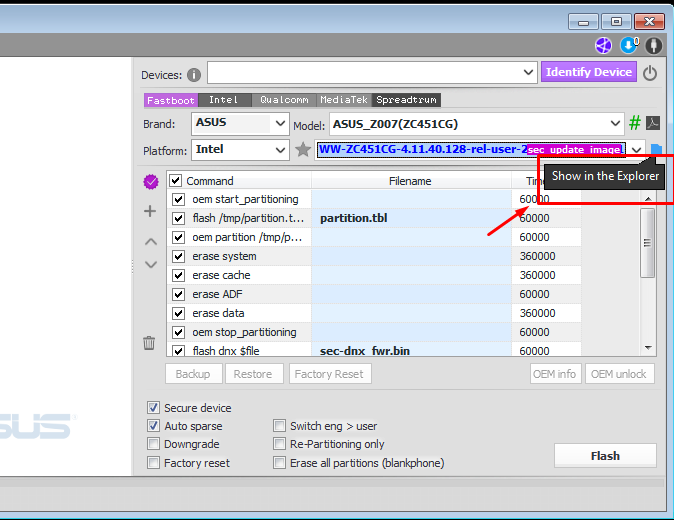Click the Restore button
The width and height of the screenshot is (674, 520).
[253, 374]
